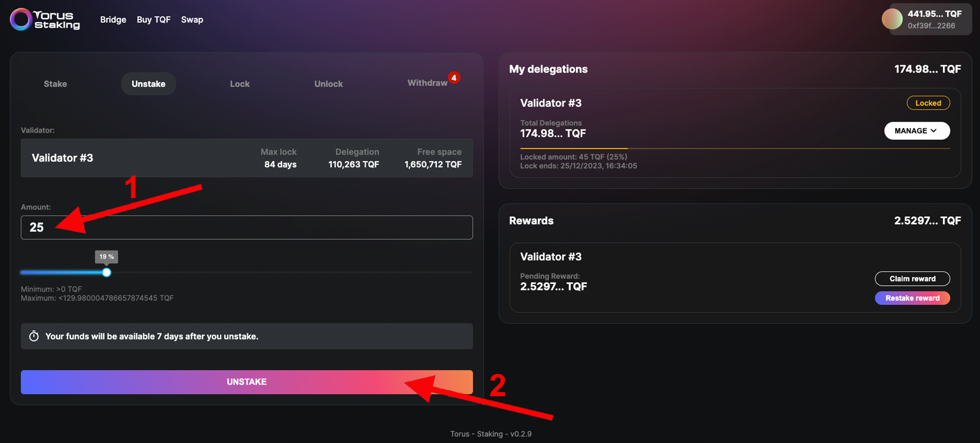The image size is (980, 443).
Task: Click the My delegations heading
Action: tap(548, 69)
